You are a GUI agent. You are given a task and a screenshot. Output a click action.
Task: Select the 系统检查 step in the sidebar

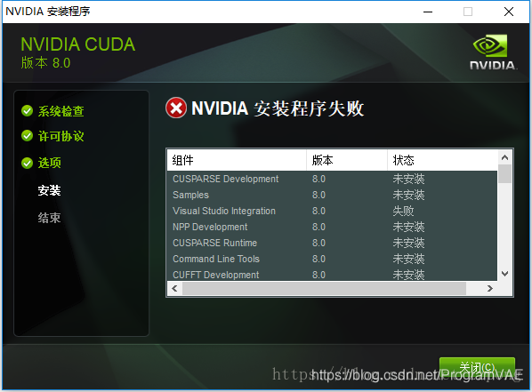pos(61,111)
